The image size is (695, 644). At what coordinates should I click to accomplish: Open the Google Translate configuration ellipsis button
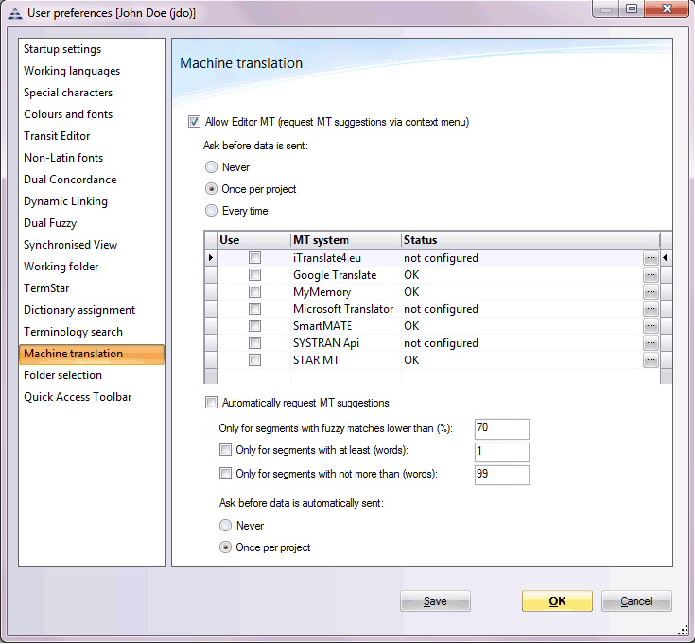[x=650, y=275]
